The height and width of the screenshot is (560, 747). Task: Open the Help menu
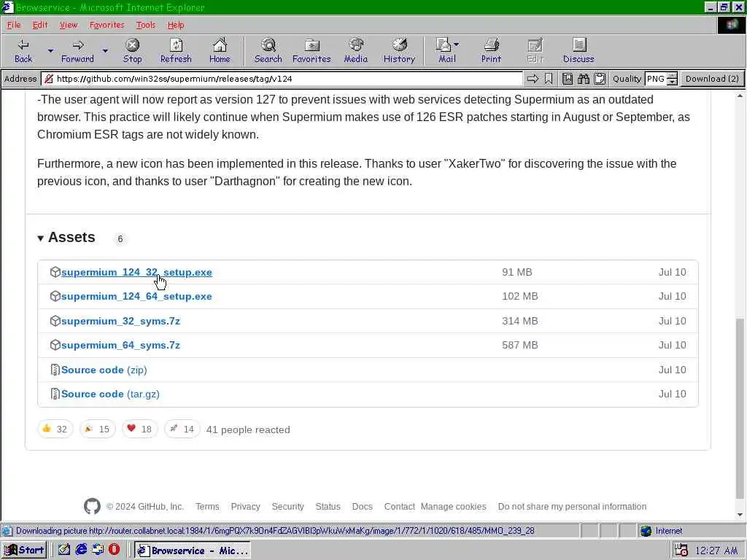coord(176,25)
